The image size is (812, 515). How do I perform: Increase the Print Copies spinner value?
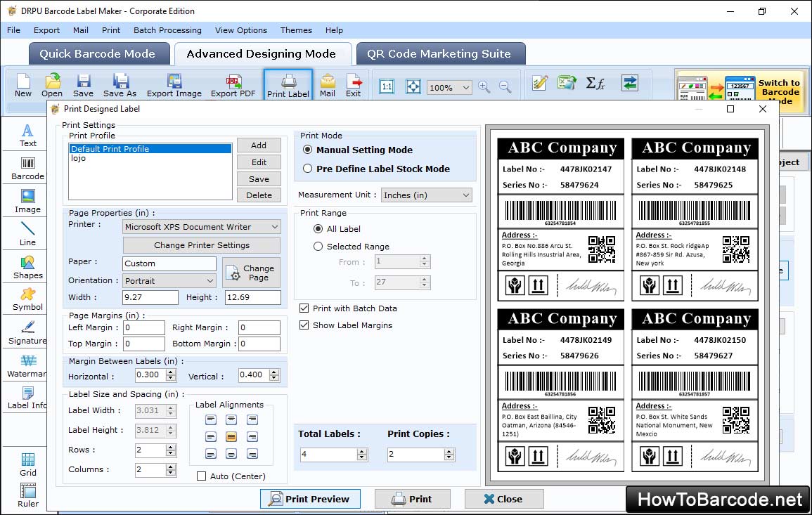(x=449, y=451)
